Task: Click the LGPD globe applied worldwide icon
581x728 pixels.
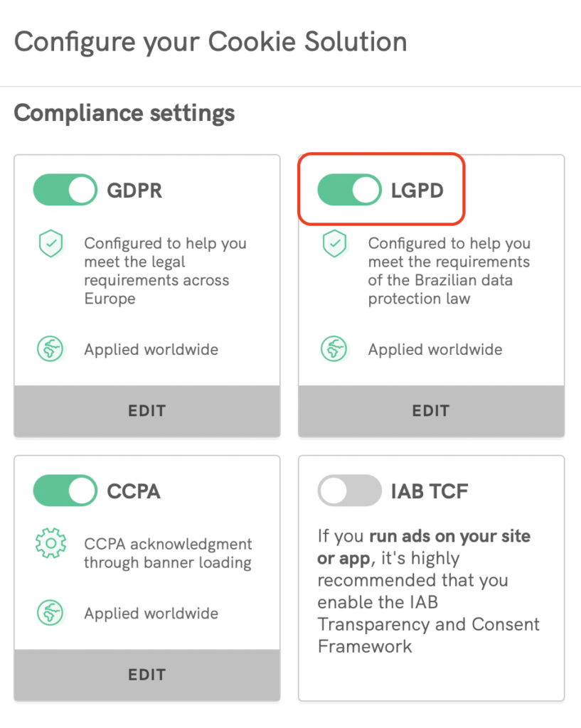Action: [334, 349]
